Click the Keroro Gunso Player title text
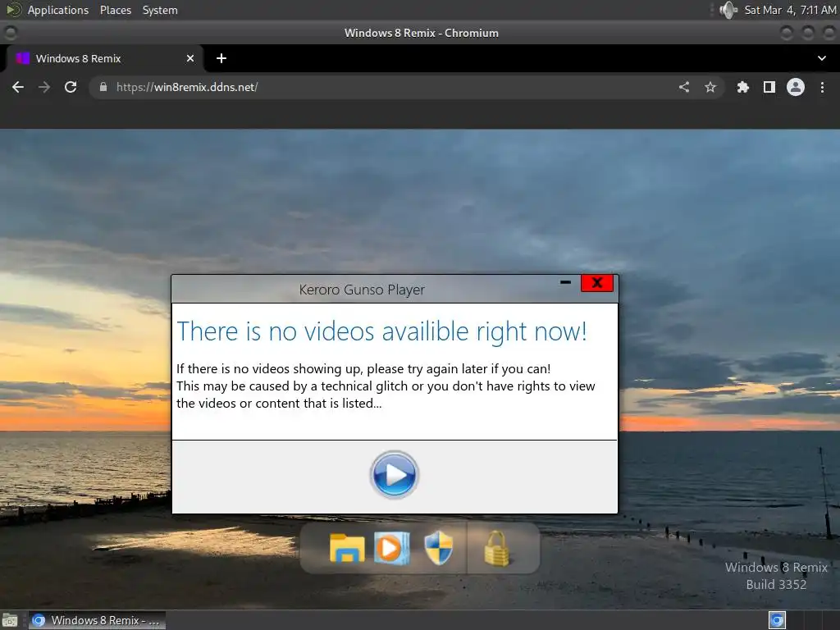 tap(362, 290)
